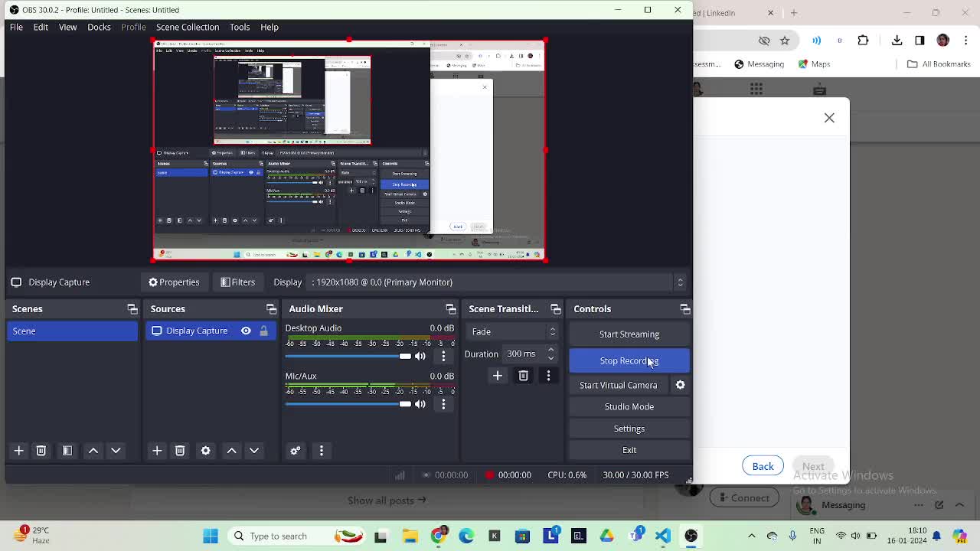
Task: Undock the Scene Transitions panel icon
Action: point(556,309)
